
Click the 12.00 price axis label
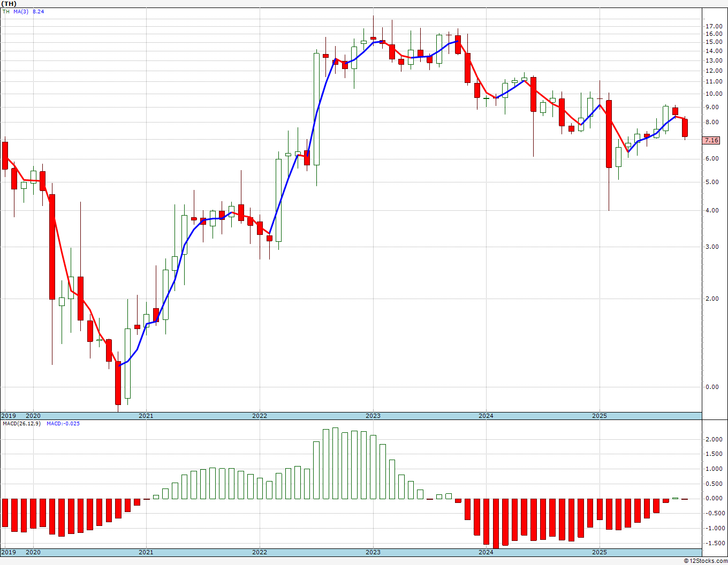click(714, 70)
